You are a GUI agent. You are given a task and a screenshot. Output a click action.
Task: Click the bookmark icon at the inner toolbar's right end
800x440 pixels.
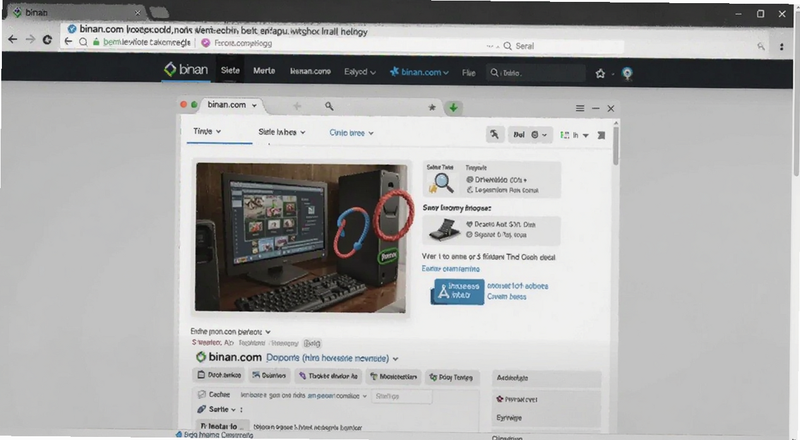point(602,135)
